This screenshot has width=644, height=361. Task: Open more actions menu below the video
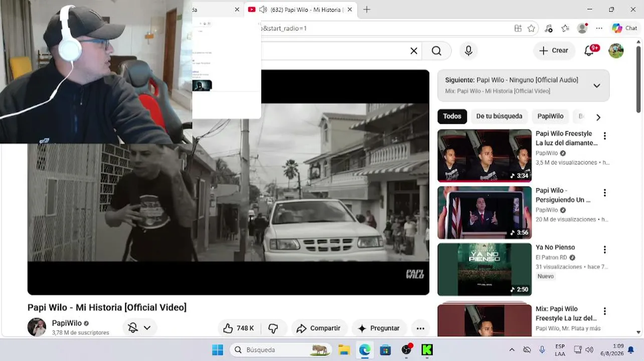(x=420, y=328)
